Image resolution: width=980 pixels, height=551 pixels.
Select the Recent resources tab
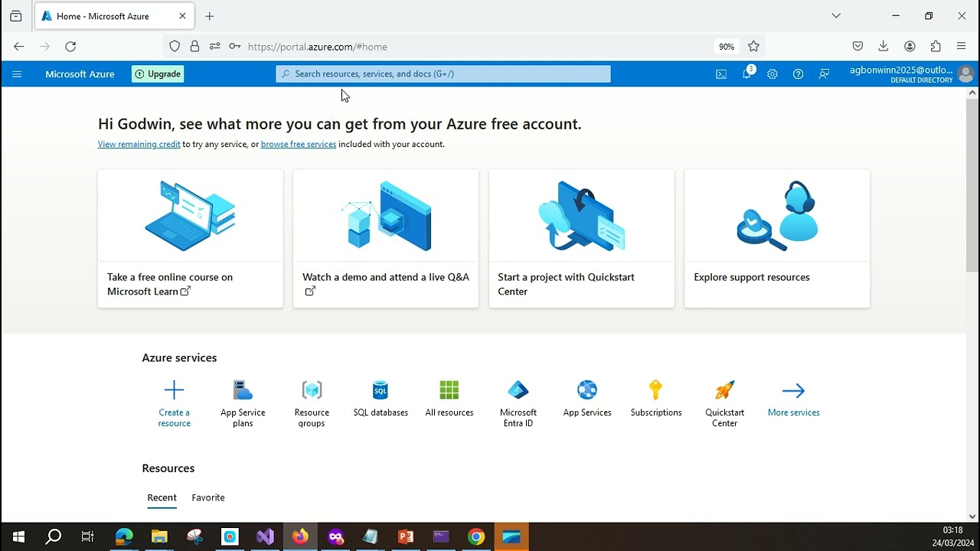click(x=162, y=497)
